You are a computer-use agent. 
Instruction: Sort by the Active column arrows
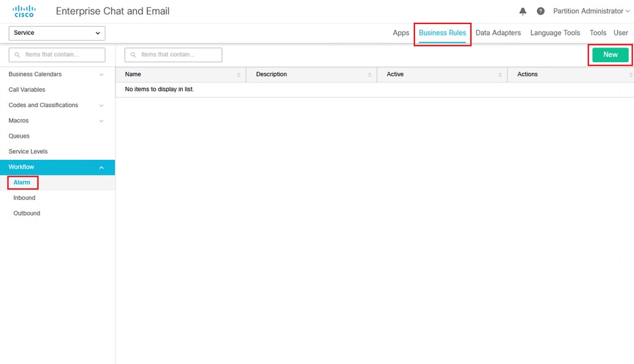[x=500, y=75]
